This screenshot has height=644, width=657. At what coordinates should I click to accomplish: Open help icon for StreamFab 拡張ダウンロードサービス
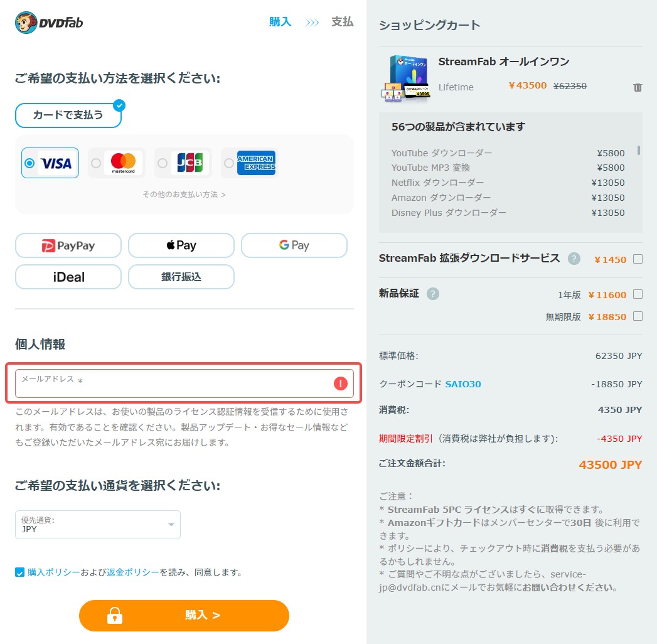point(574,259)
